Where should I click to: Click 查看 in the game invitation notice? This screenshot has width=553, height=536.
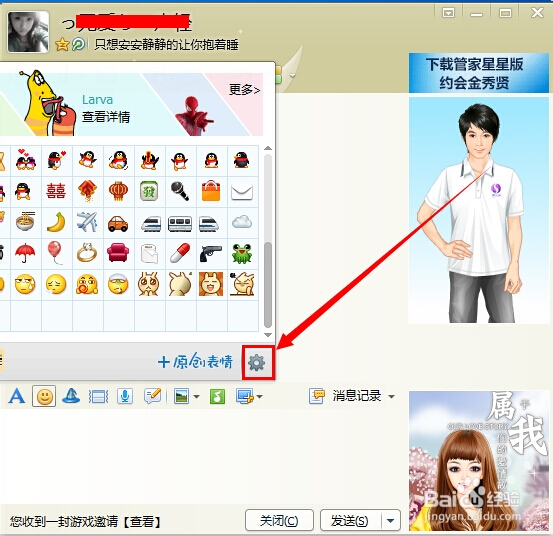(x=142, y=522)
